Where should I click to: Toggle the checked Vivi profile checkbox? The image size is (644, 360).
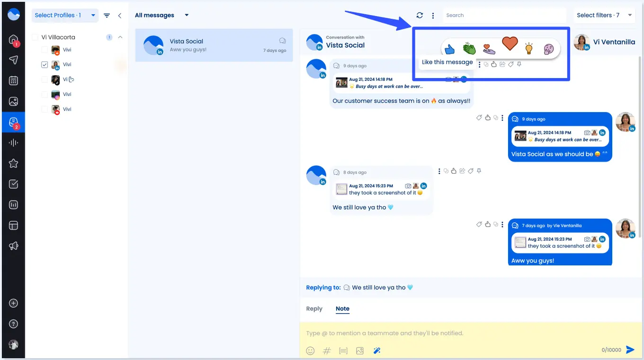[x=45, y=64]
